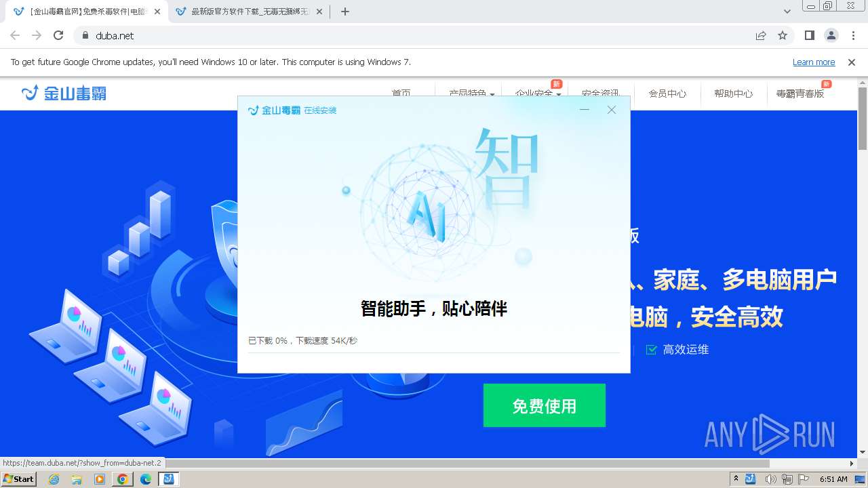Viewport: 868px width, 488px height.
Task: Open the Chrome side panel
Action: pos(809,35)
